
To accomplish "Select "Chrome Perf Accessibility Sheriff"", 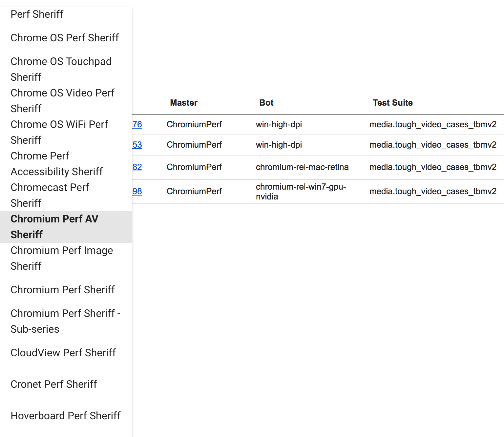I will tap(56, 163).
